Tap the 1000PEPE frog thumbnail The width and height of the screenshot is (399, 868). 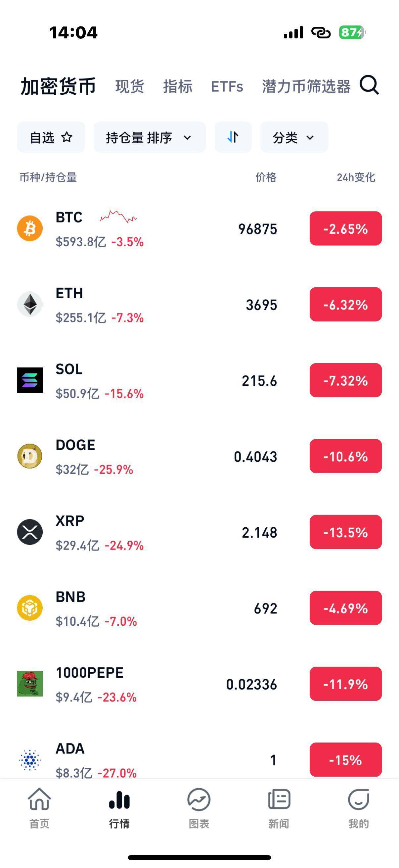[30, 683]
